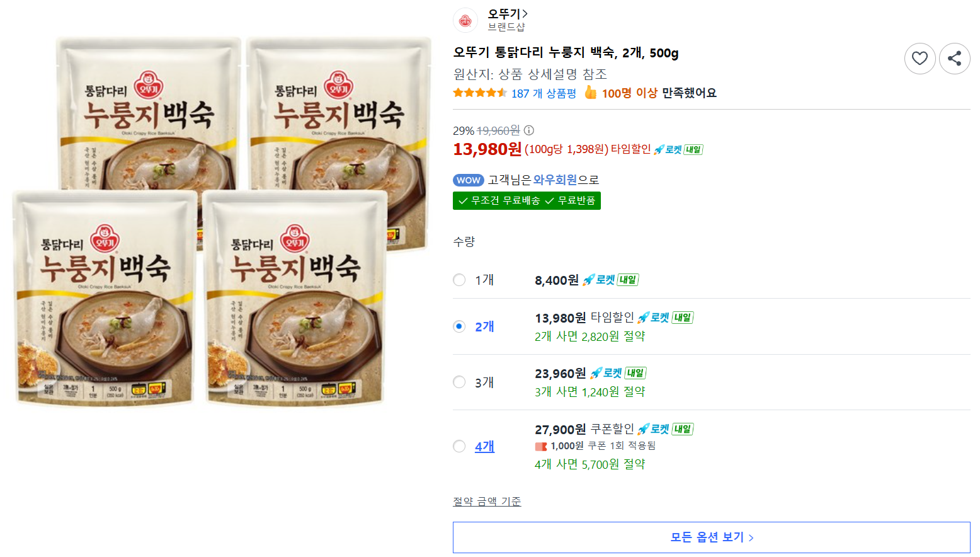Select the 4개 quantity radio button

click(x=459, y=446)
